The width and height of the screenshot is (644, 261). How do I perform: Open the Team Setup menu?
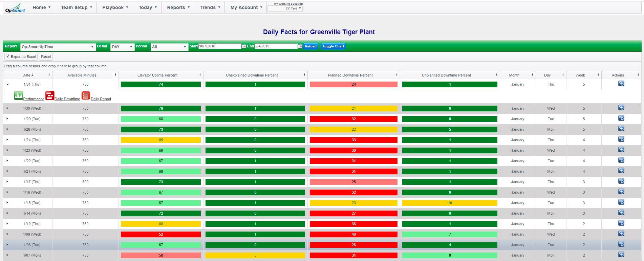(x=76, y=7)
